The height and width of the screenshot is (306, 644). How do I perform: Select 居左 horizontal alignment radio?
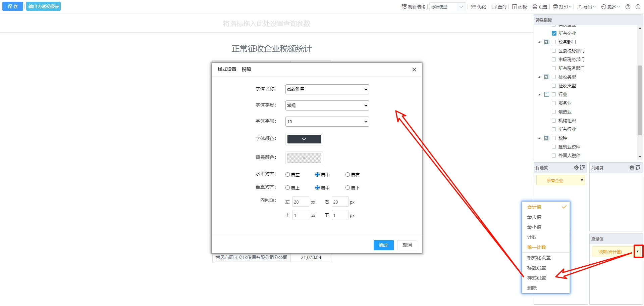pos(287,175)
